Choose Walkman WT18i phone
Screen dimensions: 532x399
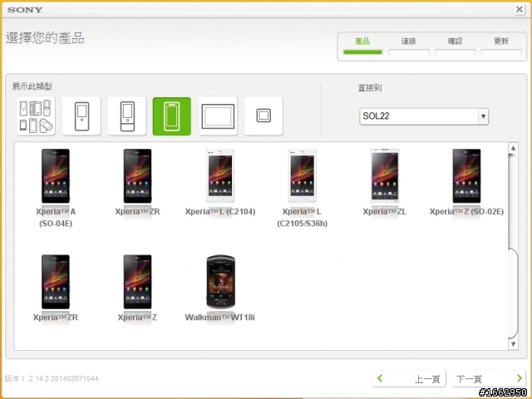click(220, 288)
